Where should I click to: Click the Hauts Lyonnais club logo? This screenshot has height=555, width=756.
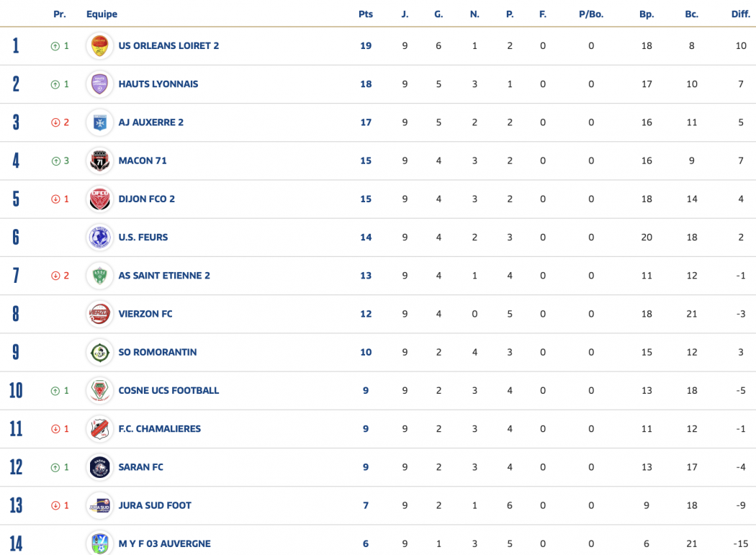pos(99,84)
